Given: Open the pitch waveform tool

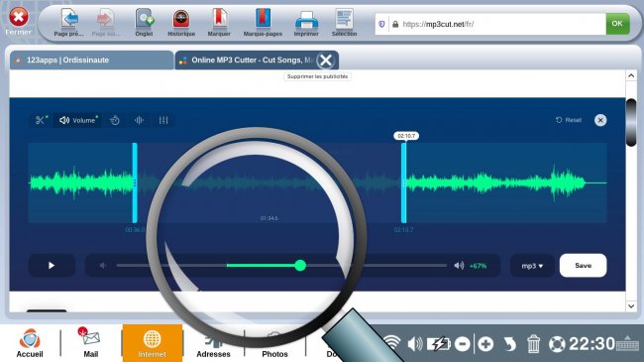Looking at the screenshot, I should (x=139, y=120).
